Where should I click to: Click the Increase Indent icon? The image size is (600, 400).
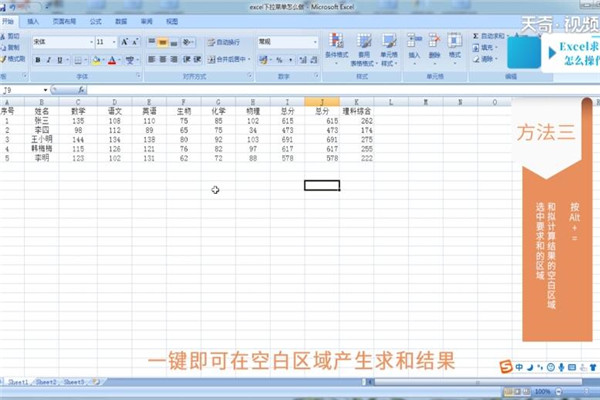(x=197, y=59)
